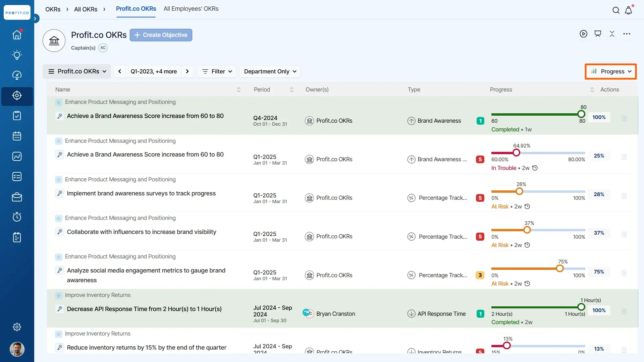Sort by the Progress column
This screenshot has height=362, width=644.
pyautogui.click(x=592, y=90)
